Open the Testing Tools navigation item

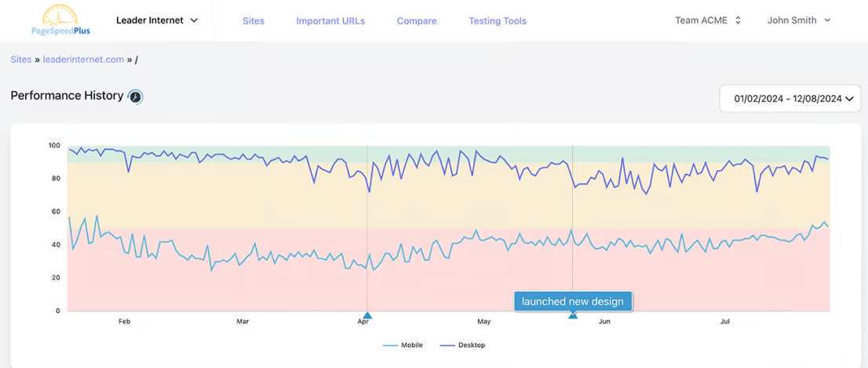point(498,21)
